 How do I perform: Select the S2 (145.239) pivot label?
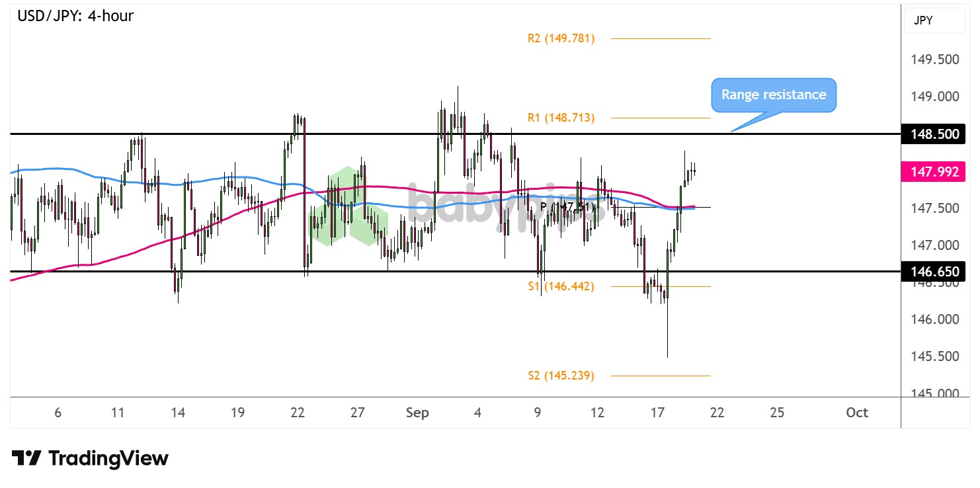click(x=561, y=376)
